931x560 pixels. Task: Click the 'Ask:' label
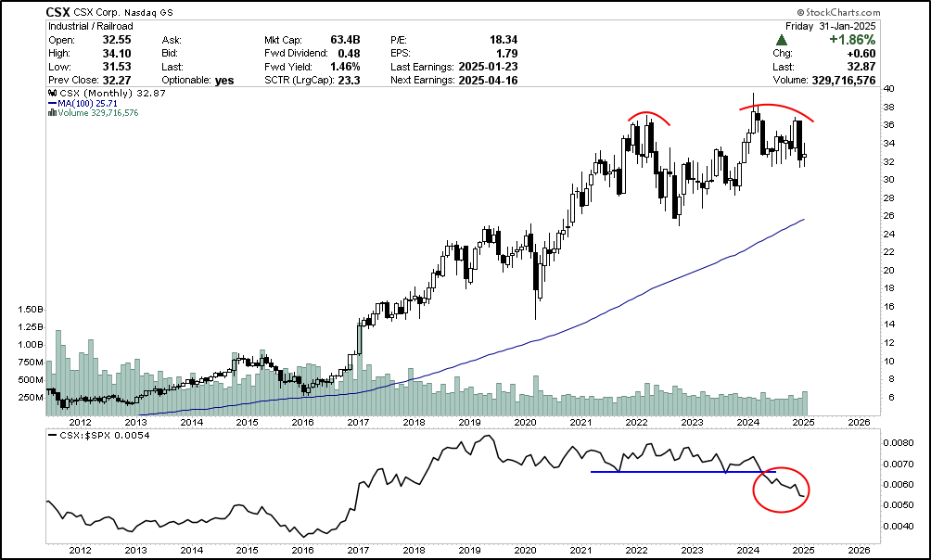pos(172,40)
